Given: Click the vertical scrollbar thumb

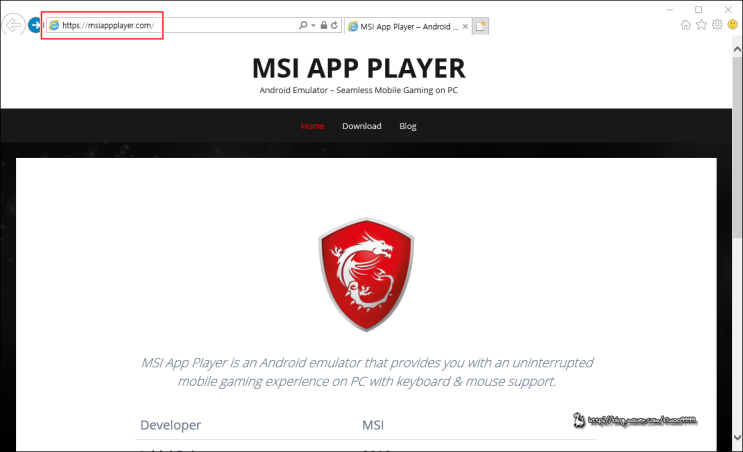Looking at the screenshot, I should pos(737,147).
